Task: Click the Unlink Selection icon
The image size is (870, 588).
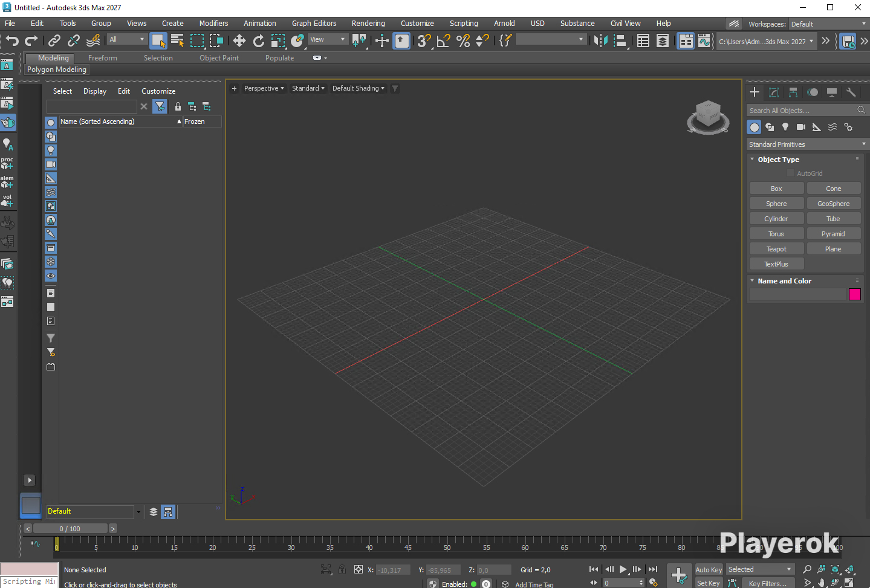Action: point(74,40)
